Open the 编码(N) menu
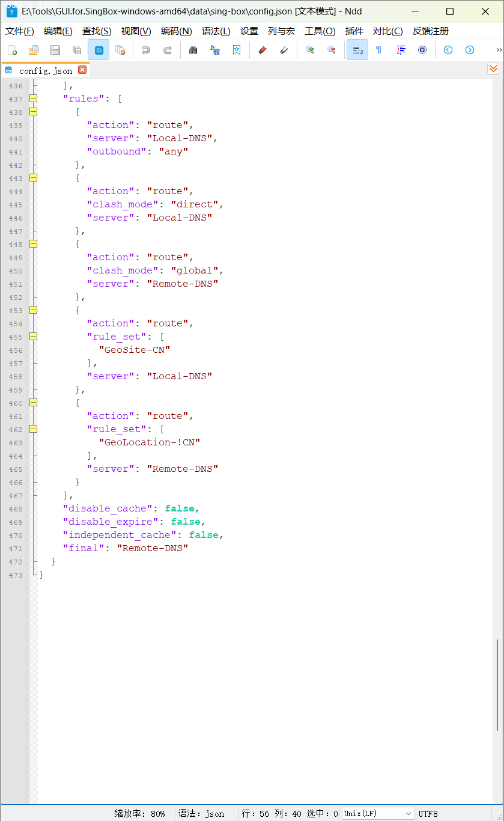 (177, 31)
